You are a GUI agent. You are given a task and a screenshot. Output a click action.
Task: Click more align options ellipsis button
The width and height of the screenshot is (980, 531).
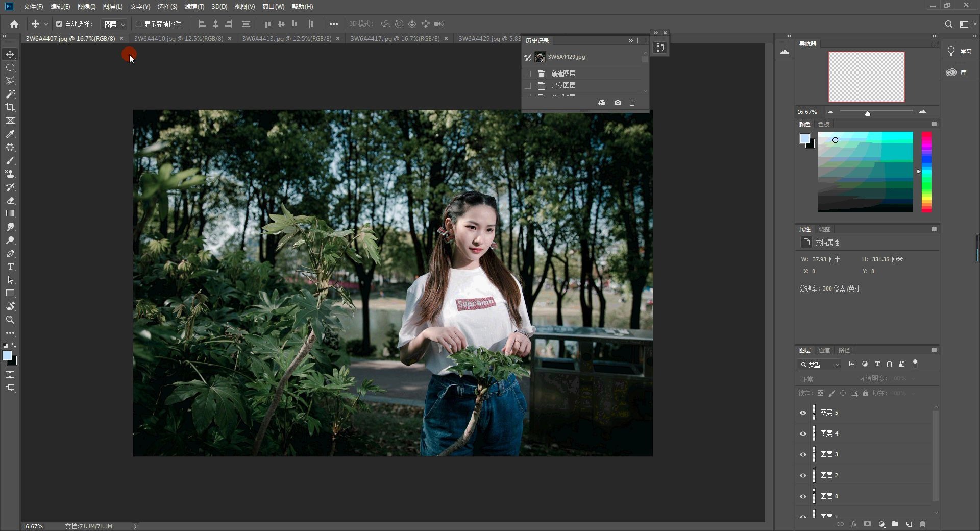pyautogui.click(x=334, y=24)
